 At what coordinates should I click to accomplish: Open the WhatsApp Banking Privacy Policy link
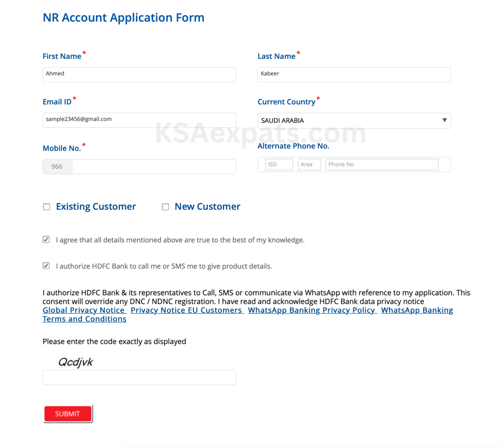pyautogui.click(x=311, y=310)
